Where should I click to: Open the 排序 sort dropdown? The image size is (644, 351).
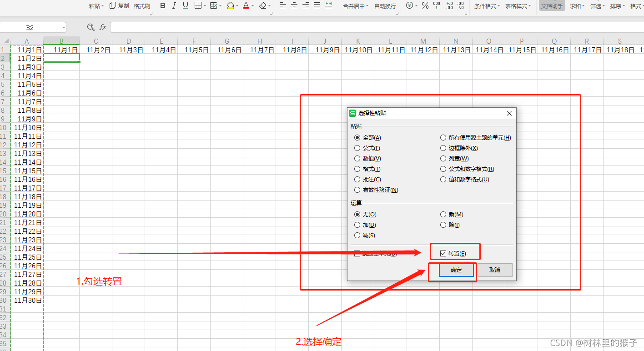point(618,6)
